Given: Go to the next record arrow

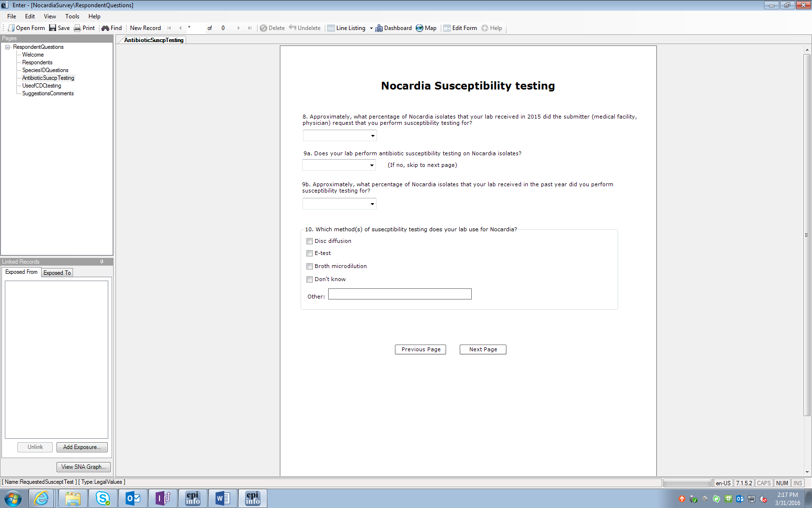Looking at the screenshot, I should [x=238, y=28].
